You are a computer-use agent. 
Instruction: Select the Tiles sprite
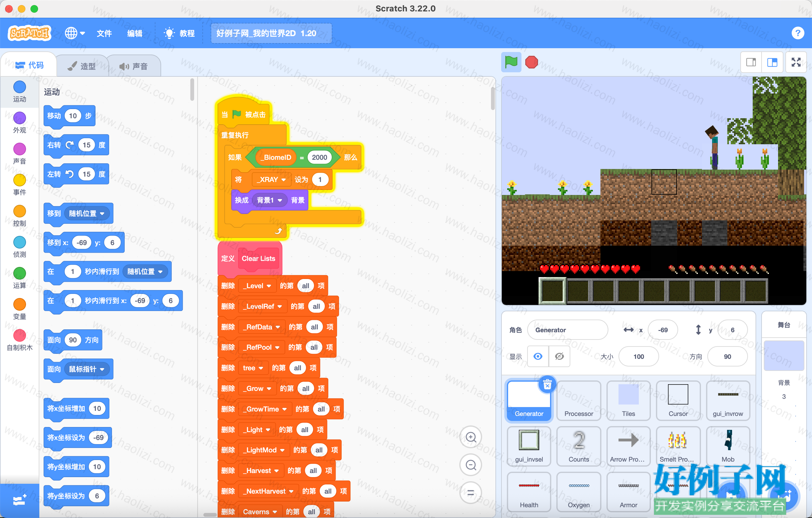628,400
